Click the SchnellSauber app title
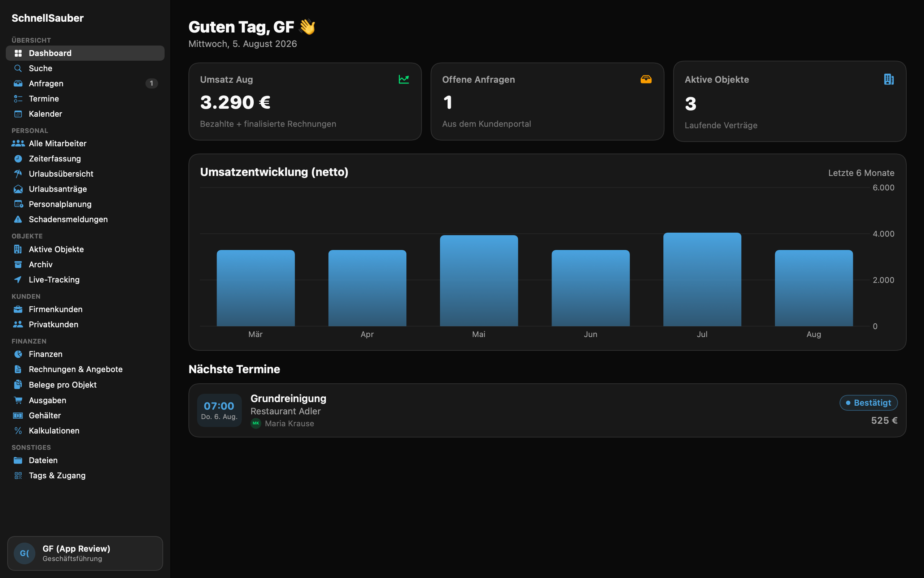 tap(48, 18)
